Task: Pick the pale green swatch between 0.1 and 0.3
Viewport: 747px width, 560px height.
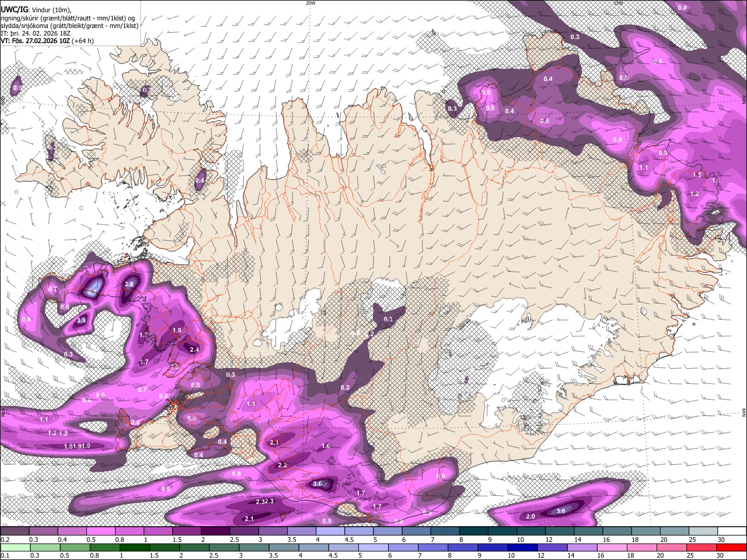Action: point(15,547)
